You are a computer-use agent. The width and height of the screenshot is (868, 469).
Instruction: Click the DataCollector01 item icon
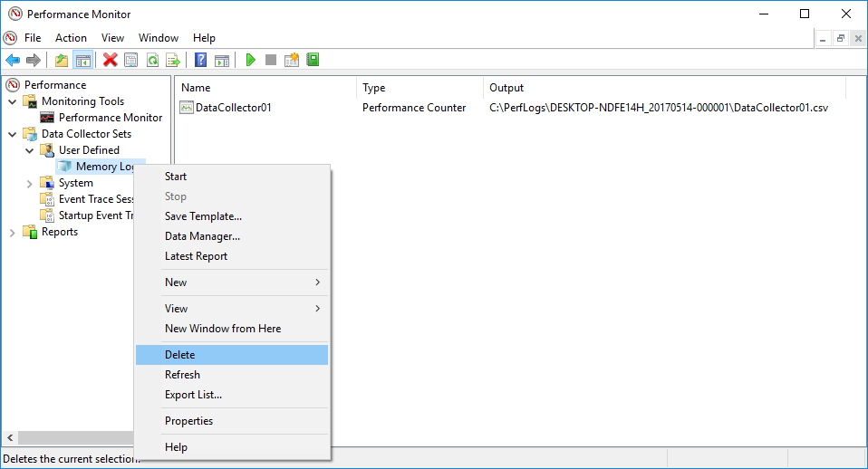pyautogui.click(x=187, y=108)
